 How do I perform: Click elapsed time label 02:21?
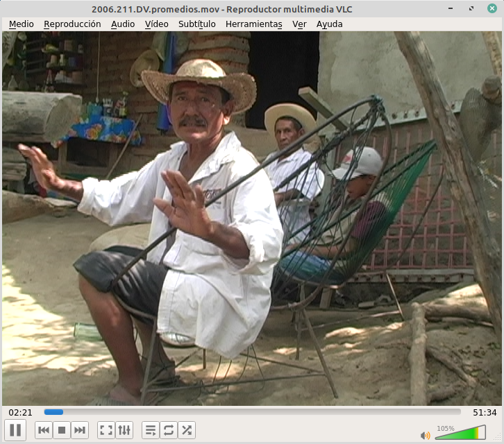pyautogui.click(x=21, y=412)
